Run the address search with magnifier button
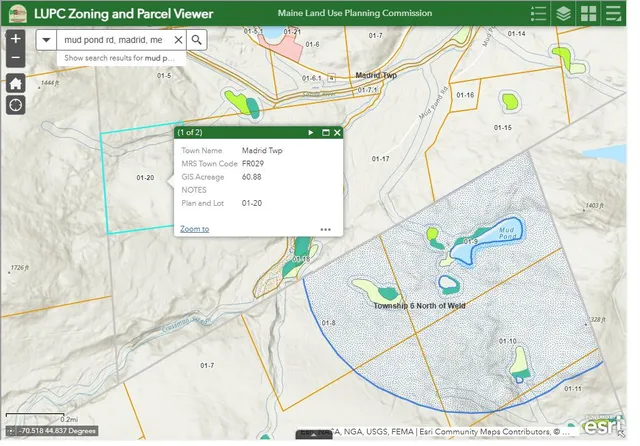 (x=197, y=40)
